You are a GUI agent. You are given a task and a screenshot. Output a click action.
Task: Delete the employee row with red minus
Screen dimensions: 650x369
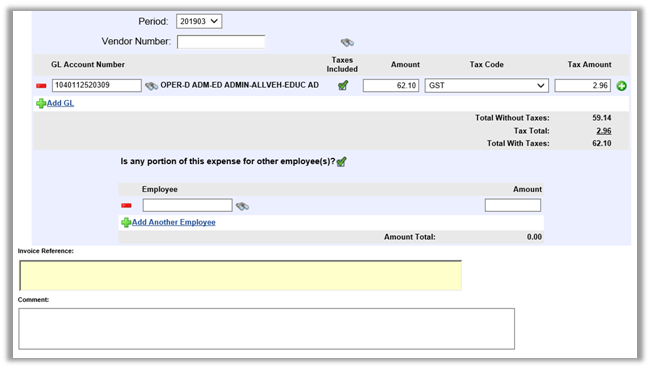pyautogui.click(x=126, y=205)
